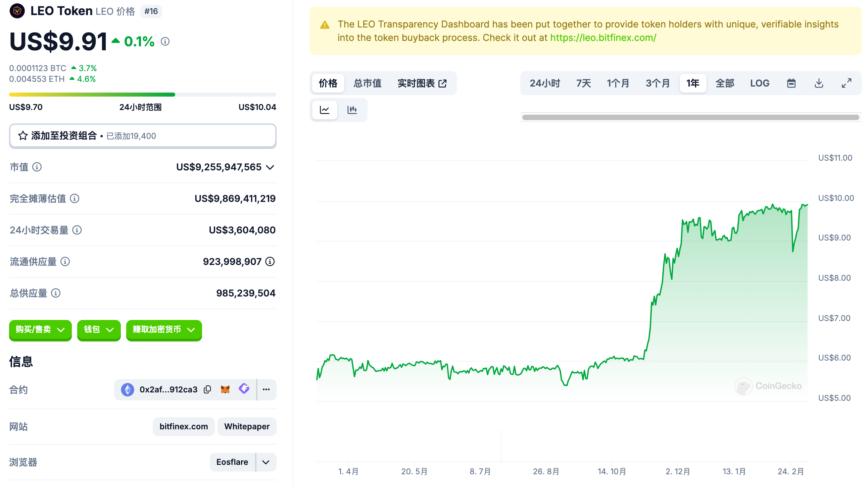Image resolution: width=868 pixels, height=487 pixels.
Task: Expand the 购买/售卖 dropdown
Action: [x=40, y=330]
